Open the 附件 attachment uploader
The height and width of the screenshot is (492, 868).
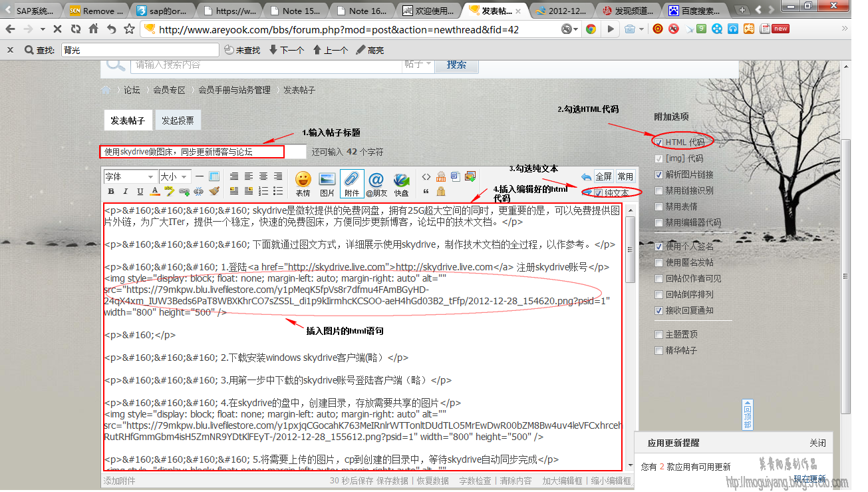(x=352, y=184)
